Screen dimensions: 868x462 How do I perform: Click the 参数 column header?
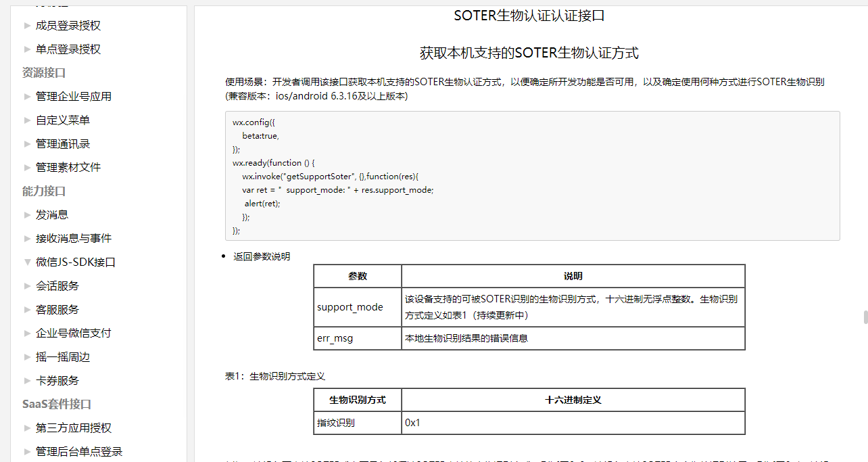(358, 276)
